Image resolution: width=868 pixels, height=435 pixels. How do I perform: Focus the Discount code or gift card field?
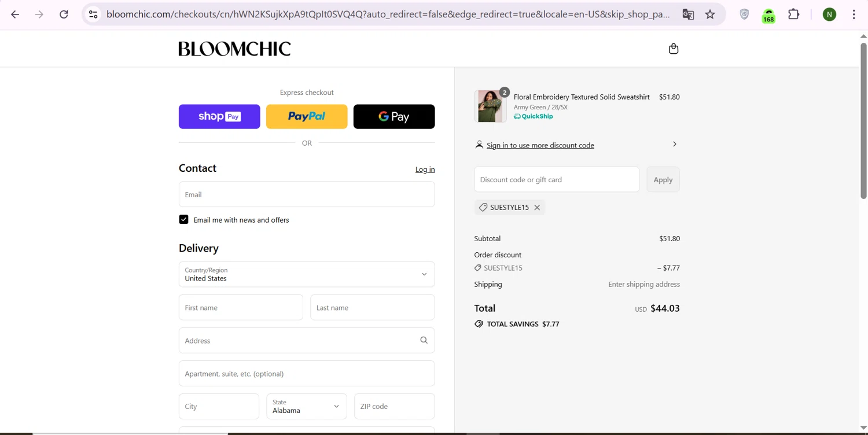click(557, 179)
